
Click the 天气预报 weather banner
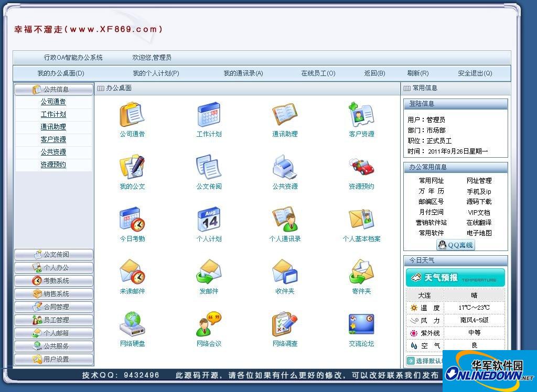(x=455, y=278)
